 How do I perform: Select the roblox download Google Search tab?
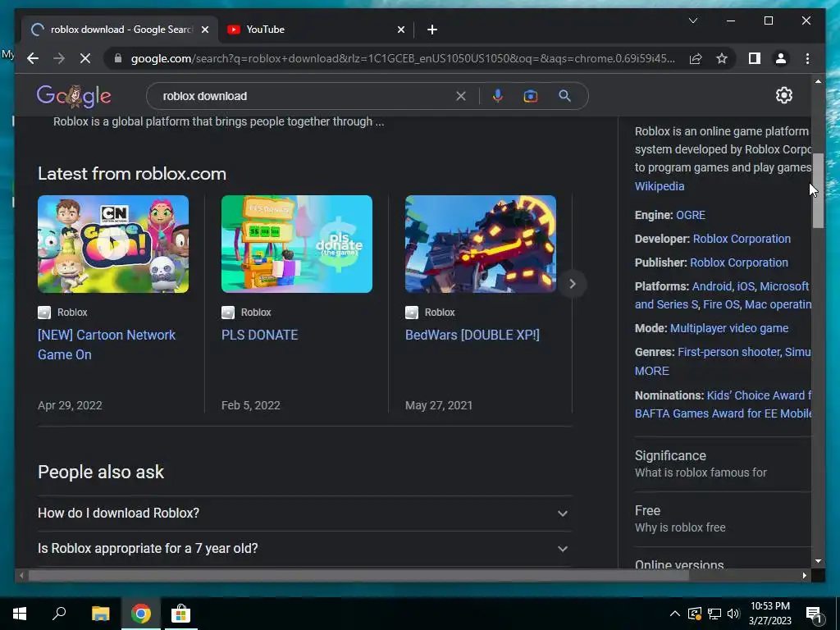[120, 30]
